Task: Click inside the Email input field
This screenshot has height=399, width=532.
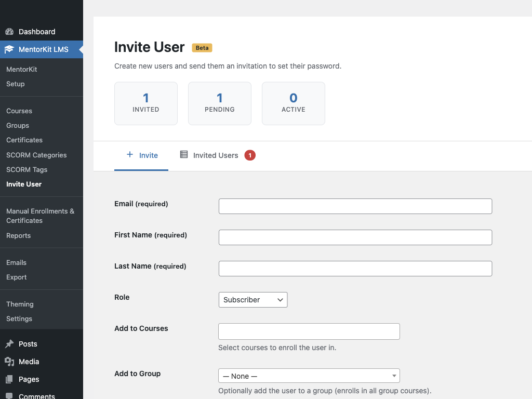Action: pyautogui.click(x=355, y=206)
